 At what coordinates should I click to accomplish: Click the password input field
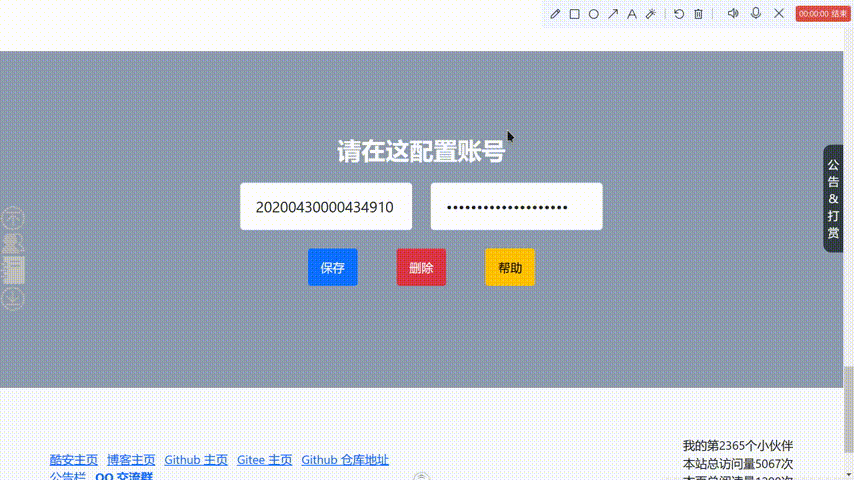click(516, 206)
